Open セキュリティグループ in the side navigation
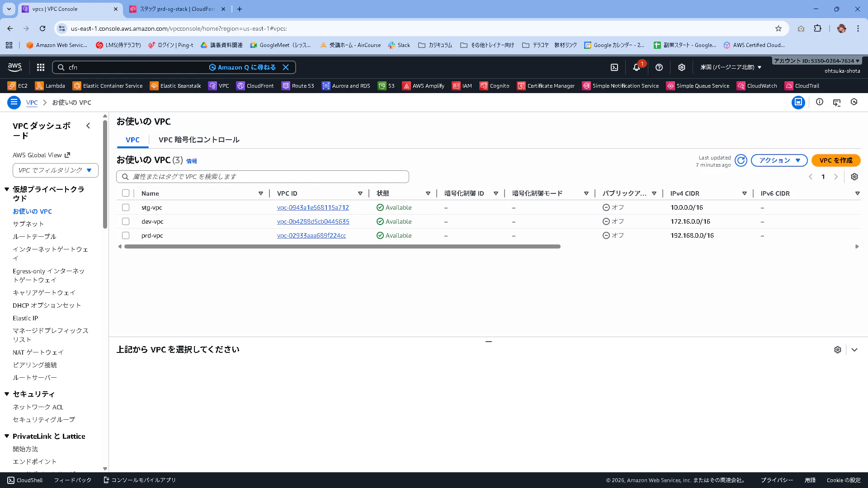The width and height of the screenshot is (868, 488). (44, 420)
